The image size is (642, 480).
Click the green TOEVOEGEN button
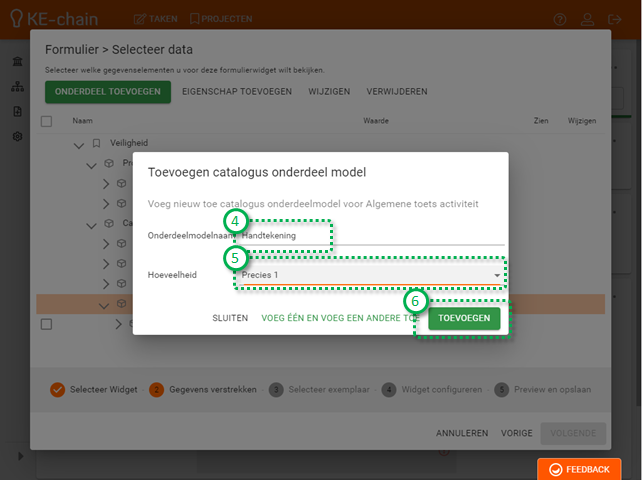tap(464, 317)
